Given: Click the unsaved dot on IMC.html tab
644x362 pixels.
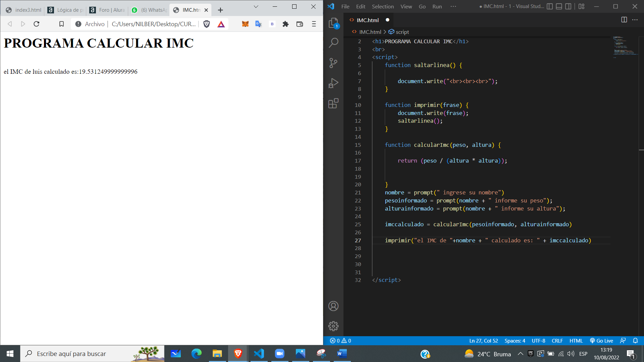Looking at the screenshot, I should click(387, 20).
